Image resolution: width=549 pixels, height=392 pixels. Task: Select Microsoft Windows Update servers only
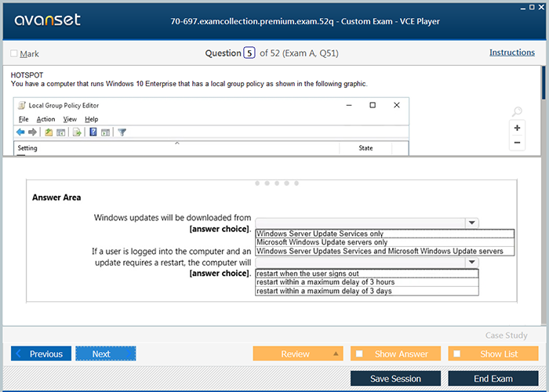(385, 242)
